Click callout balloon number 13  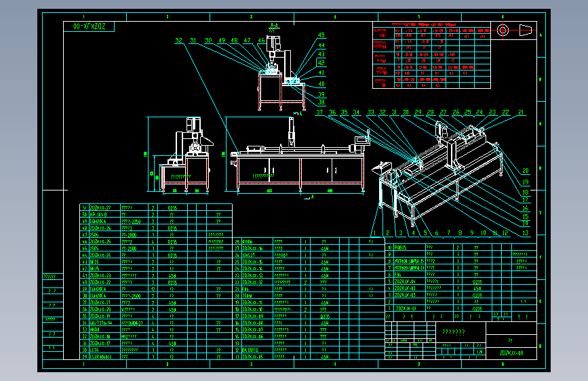526,233
